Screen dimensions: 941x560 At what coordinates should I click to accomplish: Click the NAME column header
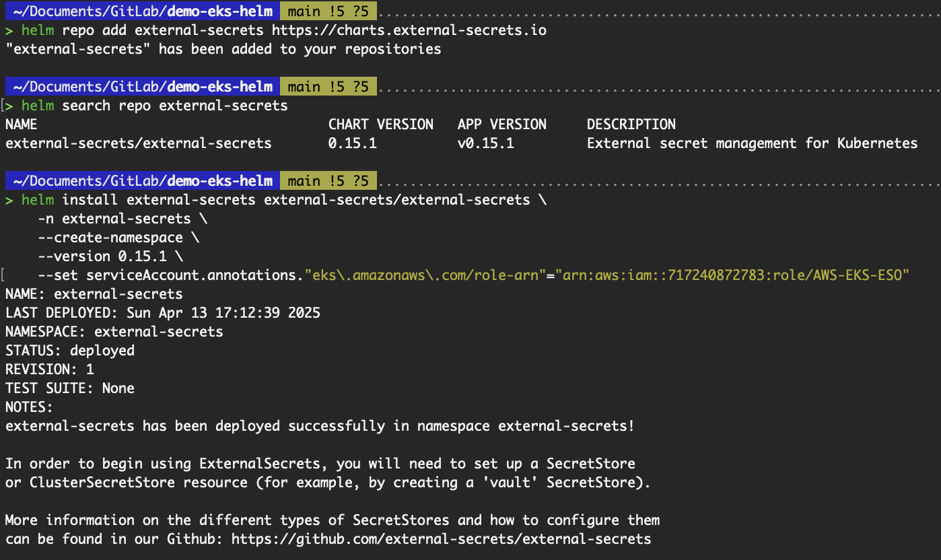[x=22, y=125]
